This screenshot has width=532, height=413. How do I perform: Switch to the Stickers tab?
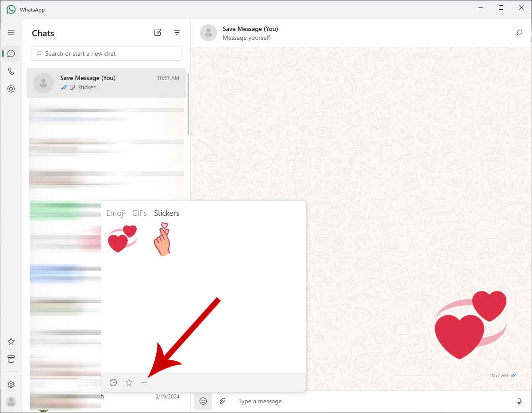[166, 213]
